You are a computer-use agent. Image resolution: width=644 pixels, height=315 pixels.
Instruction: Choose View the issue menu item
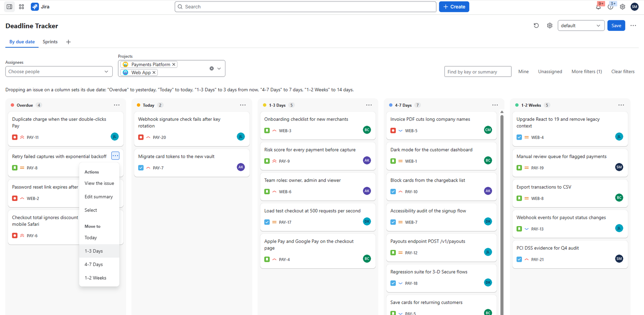click(x=99, y=183)
